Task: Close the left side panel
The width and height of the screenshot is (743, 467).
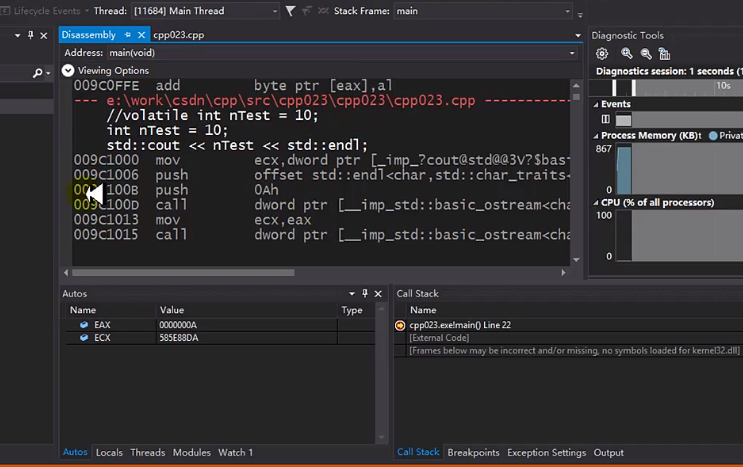Action: (44, 36)
